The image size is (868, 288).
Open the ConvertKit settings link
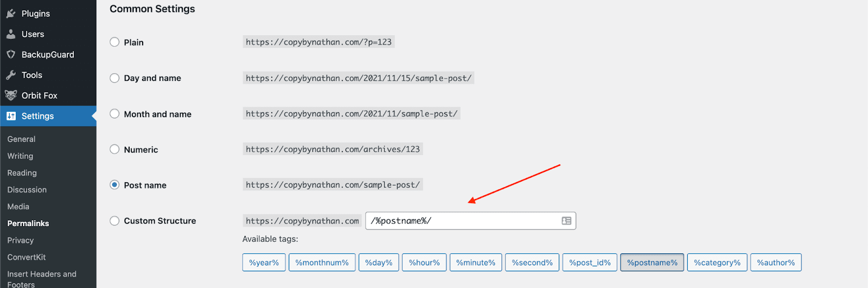(26, 257)
